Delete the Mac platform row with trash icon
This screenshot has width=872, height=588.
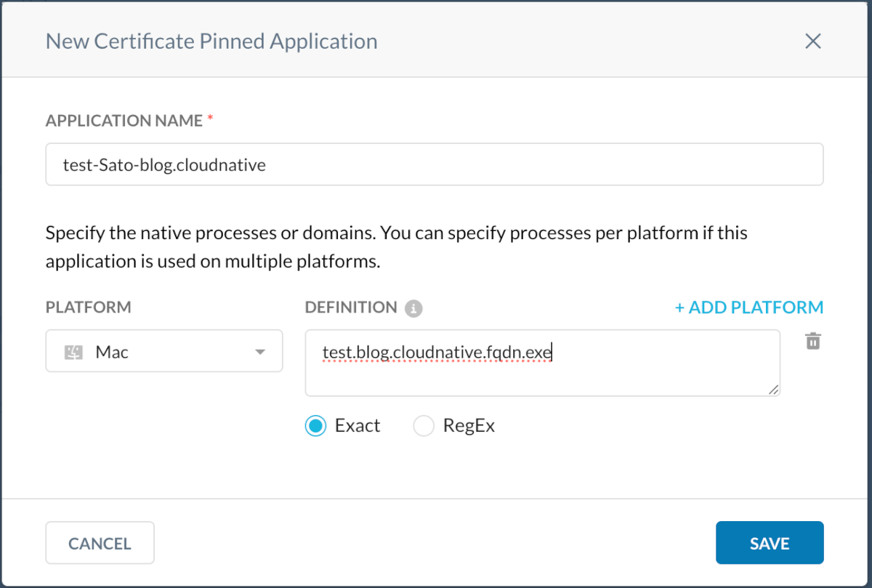point(813,341)
